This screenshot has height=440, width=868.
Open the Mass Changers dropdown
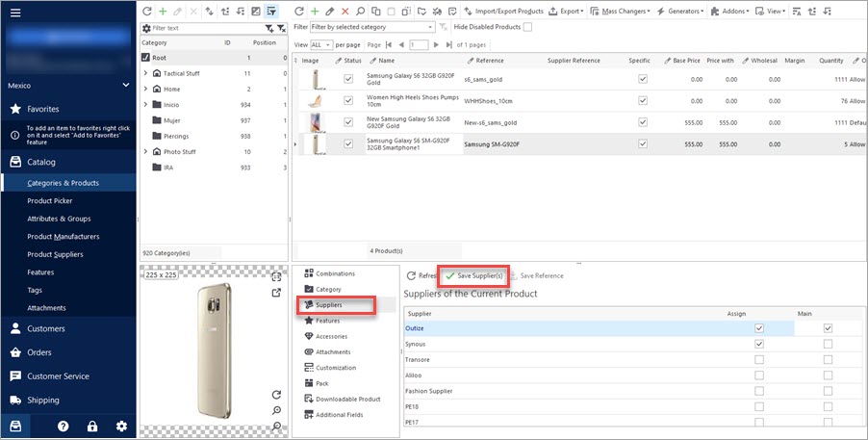[x=621, y=12]
